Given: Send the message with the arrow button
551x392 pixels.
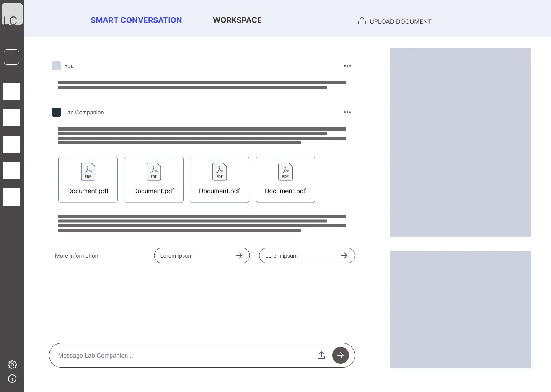Looking at the screenshot, I should point(341,355).
